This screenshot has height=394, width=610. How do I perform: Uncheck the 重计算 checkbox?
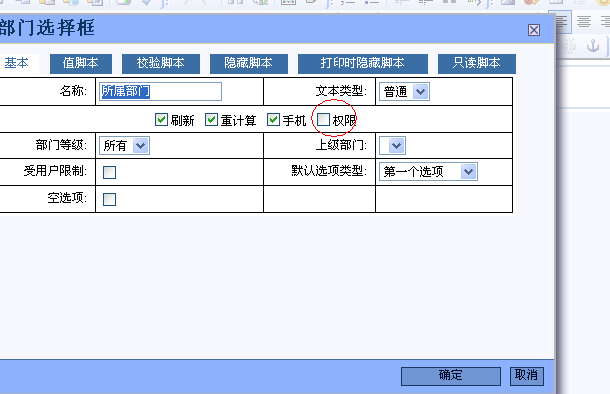point(212,120)
